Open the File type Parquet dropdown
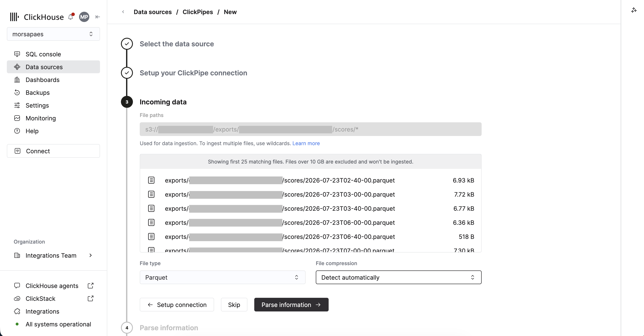The height and width of the screenshot is (336, 644). [222, 277]
